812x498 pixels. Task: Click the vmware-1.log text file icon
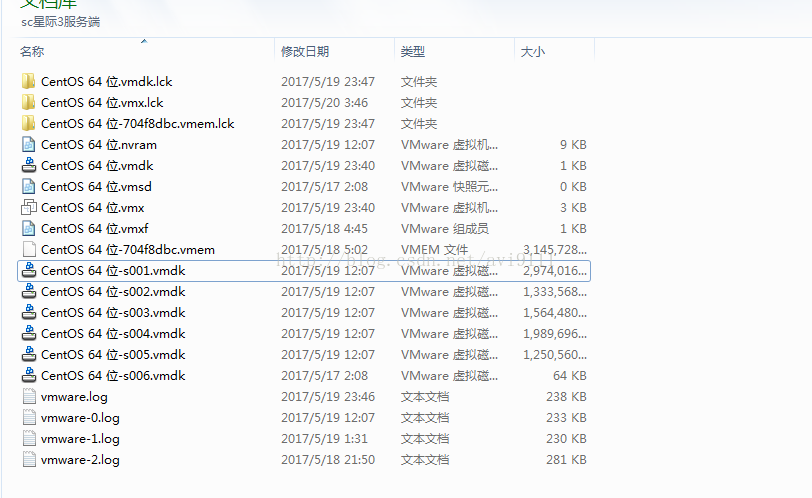tap(29, 438)
